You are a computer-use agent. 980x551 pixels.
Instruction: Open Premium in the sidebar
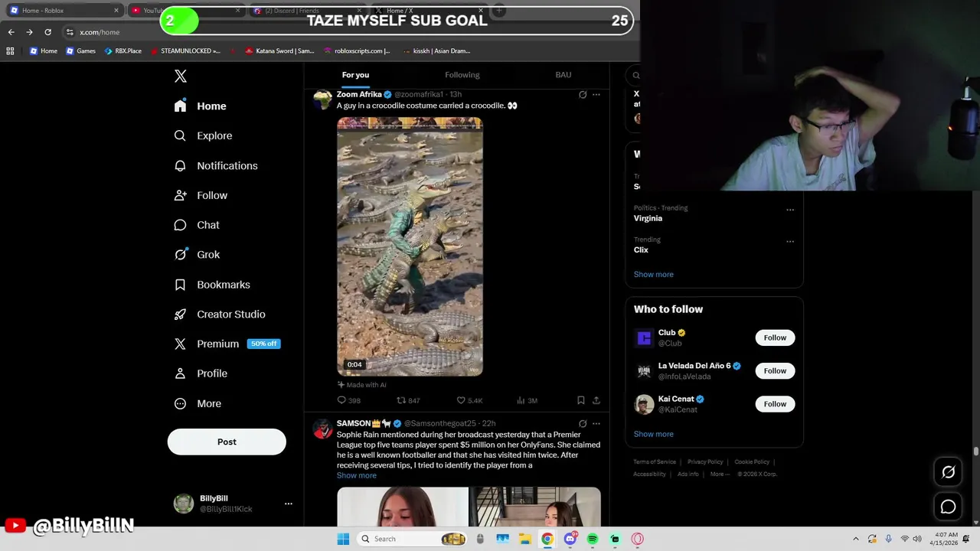(x=227, y=344)
